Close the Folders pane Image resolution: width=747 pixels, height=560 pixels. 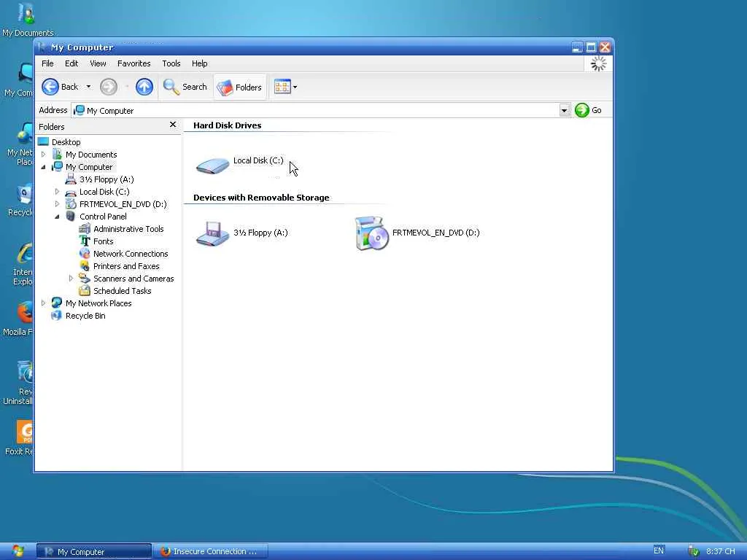coord(173,125)
